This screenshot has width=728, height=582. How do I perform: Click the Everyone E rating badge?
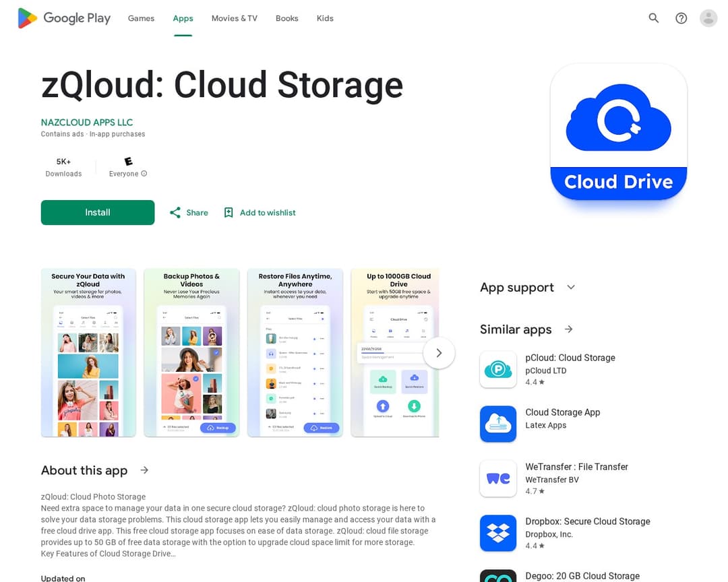pyautogui.click(x=128, y=161)
